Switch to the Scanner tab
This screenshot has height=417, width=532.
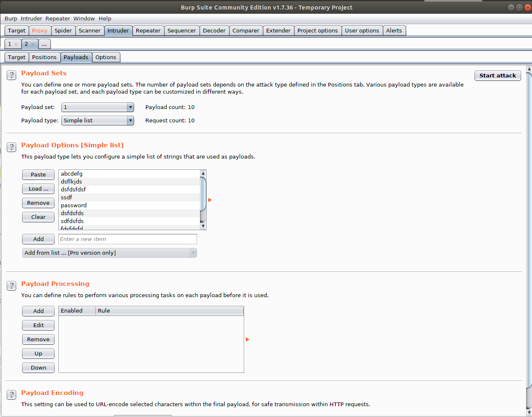pyautogui.click(x=90, y=31)
